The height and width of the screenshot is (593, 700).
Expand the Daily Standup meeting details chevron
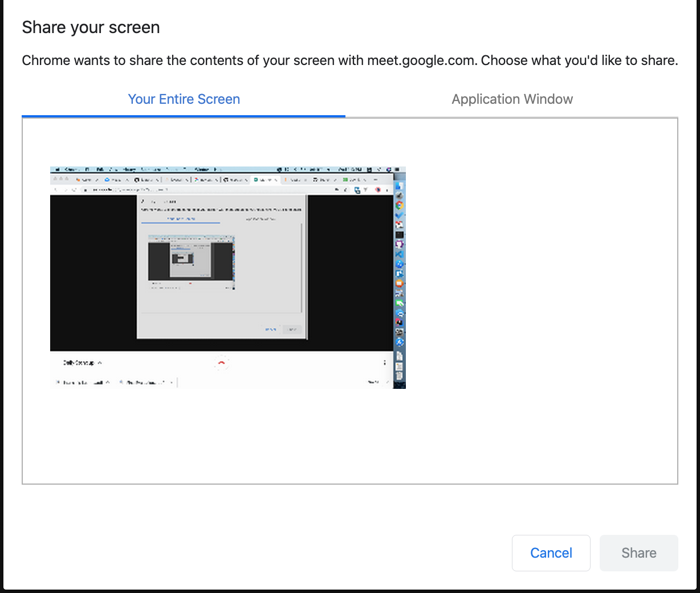tap(99, 362)
